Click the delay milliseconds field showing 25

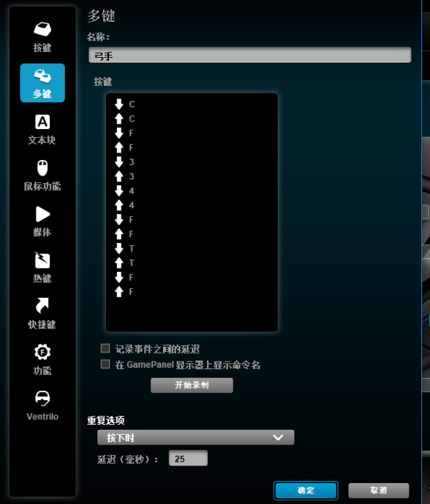coord(188,458)
